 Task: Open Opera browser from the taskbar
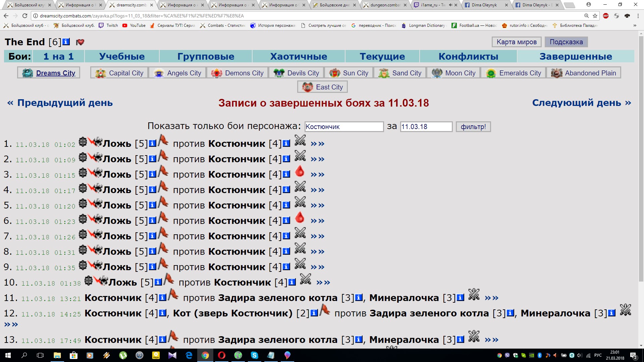222,355
